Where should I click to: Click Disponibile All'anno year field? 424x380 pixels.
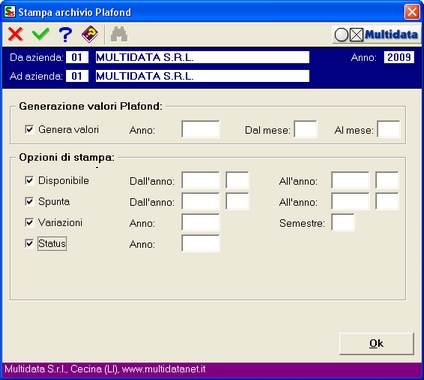click(350, 180)
